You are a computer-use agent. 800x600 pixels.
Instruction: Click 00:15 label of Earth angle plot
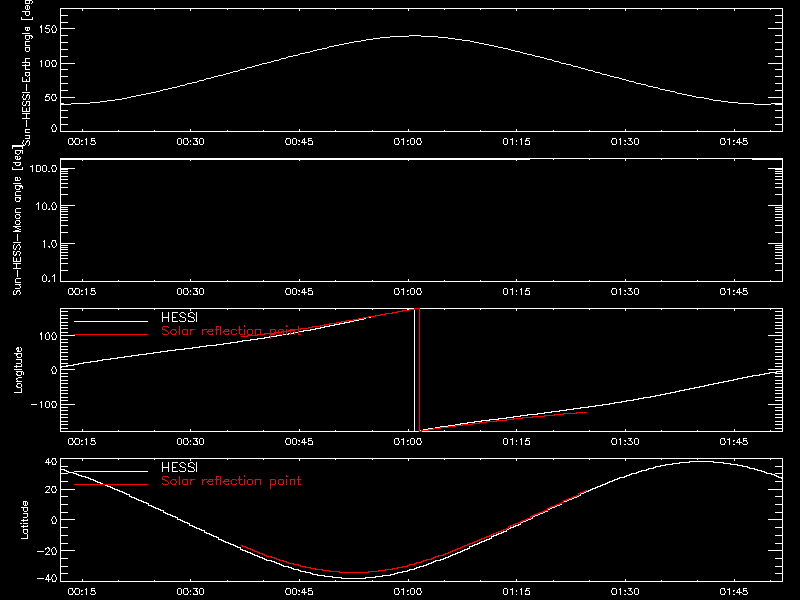82,141
